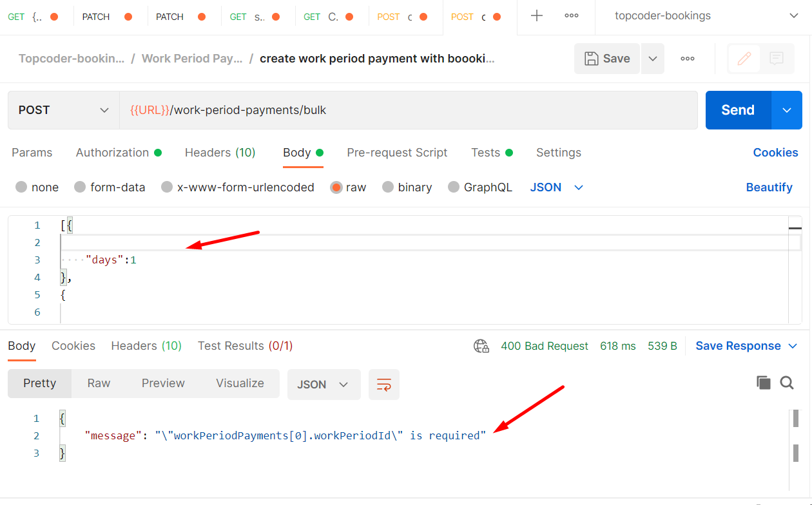Viewport: 812px width, 505px height.
Task: Select the binary body type
Action: 407,187
